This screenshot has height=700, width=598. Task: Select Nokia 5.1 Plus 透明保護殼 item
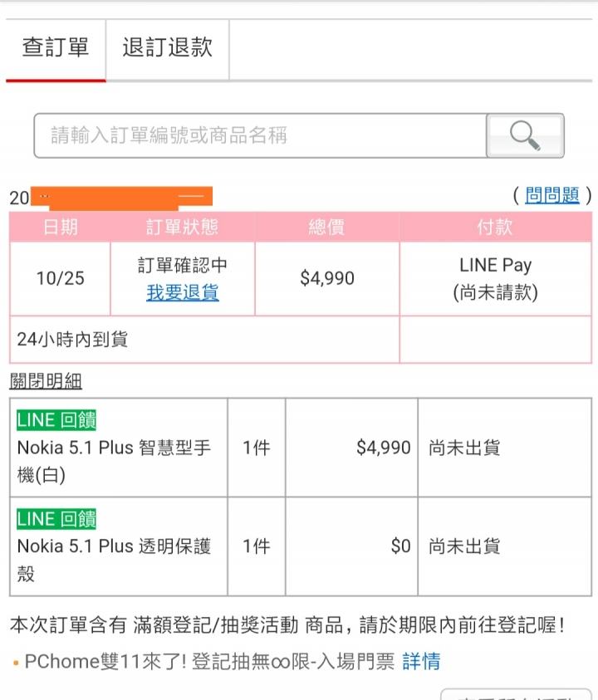click(x=114, y=560)
